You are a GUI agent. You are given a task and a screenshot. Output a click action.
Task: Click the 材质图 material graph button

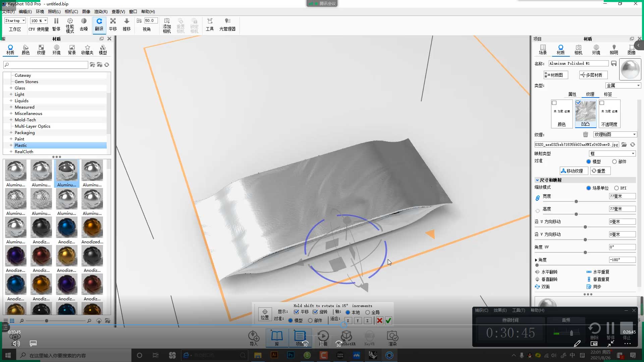(x=555, y=75)
